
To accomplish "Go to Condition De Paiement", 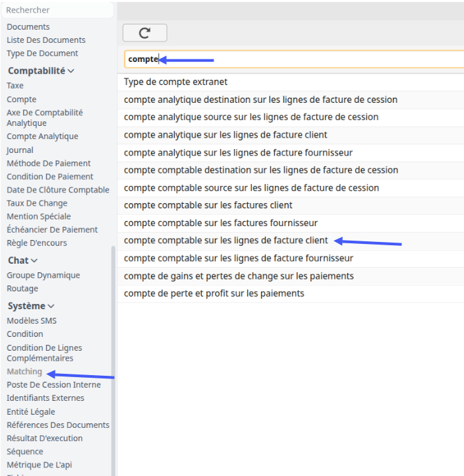I will [x=50, y=177].
